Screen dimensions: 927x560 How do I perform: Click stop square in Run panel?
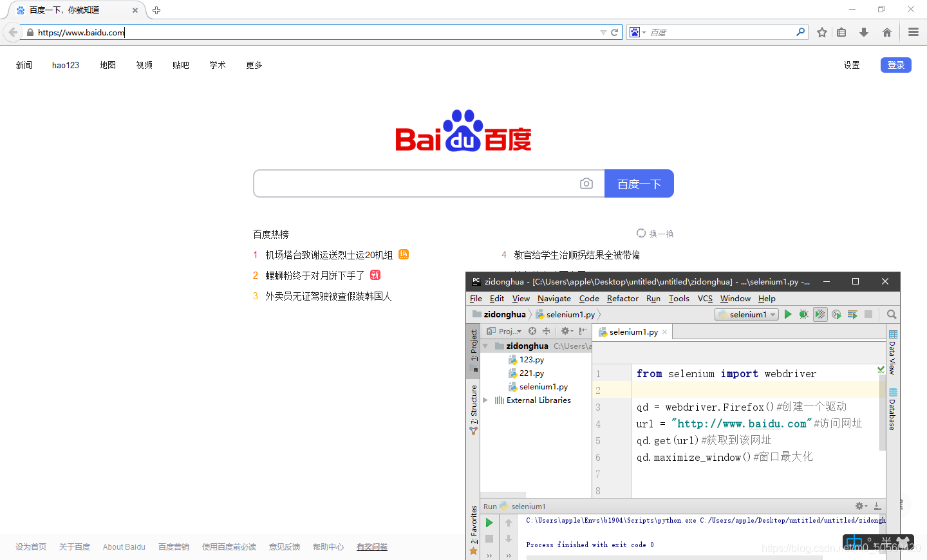pyautogui.click(x=489, y=539)
